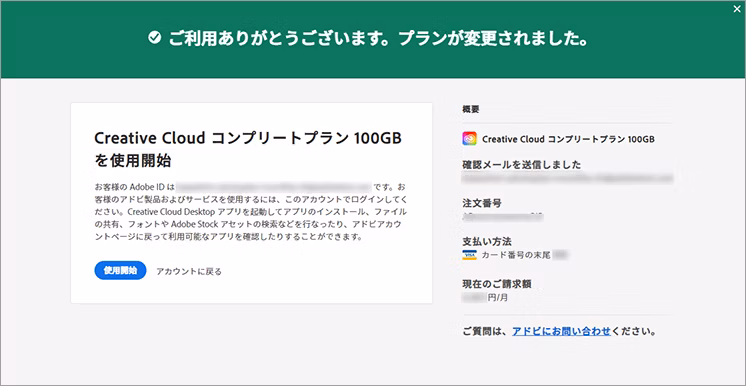This screenshot has height=386, width=746.
Task: Click the blurred email under 確認メールを送信しました
Action: [568, 178]
